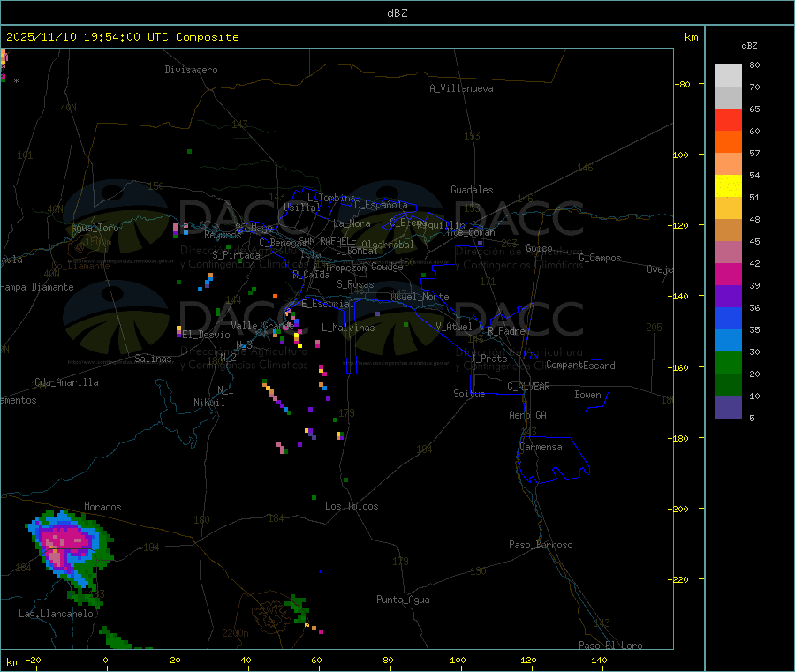Click the Divisadero location label
Image resolution: width=795 pixels, height=672 pixels.
pyautogui.click(x=191, y=70)
